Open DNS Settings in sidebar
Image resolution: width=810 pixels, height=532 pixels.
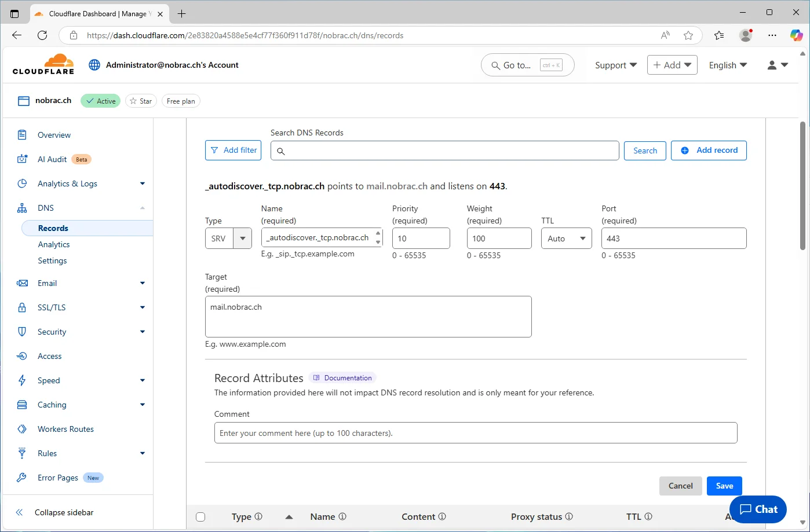click(x=52, y=261)
